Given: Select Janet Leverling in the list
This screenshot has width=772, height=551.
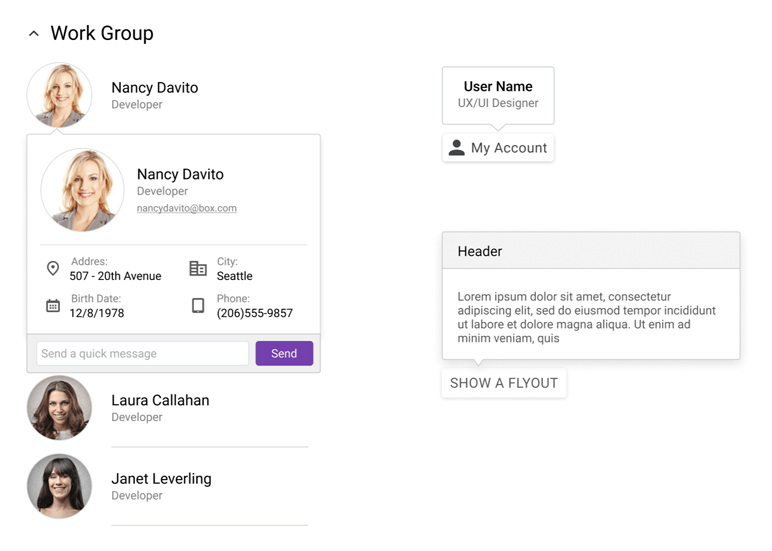Looking at the screenshot, I should coord(161,479).
